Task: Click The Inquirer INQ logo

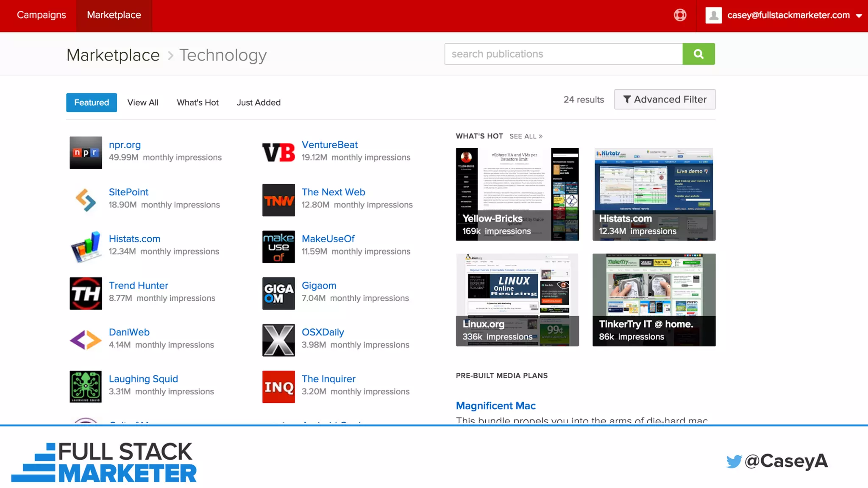Action: pyautogui.click(x=278, y=386)
